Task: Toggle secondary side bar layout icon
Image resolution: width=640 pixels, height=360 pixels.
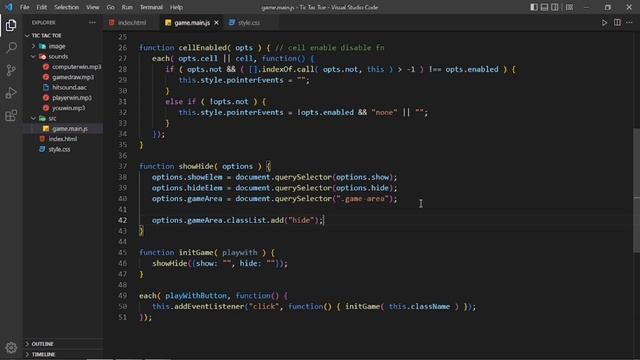Action: pyautogui.click(x=555, y=7)
